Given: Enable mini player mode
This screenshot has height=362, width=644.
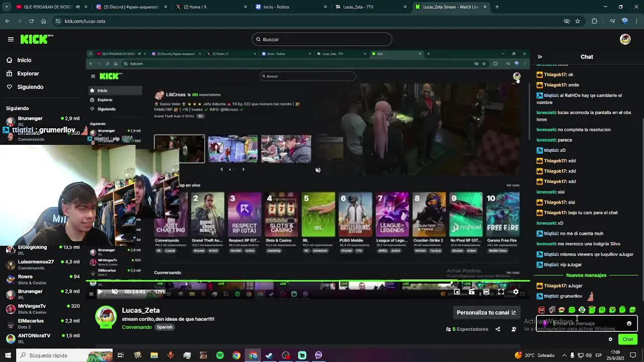Looking at the screenshot, I should [x=457, y=292].
